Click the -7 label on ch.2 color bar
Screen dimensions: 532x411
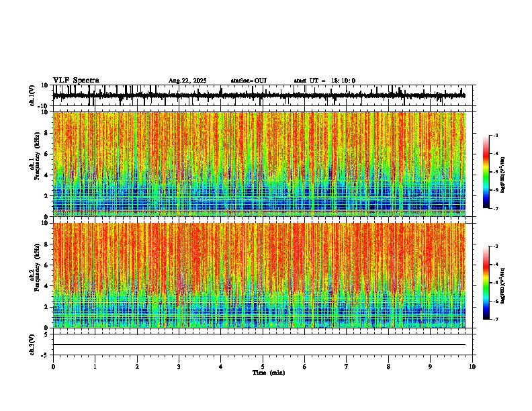495,320
